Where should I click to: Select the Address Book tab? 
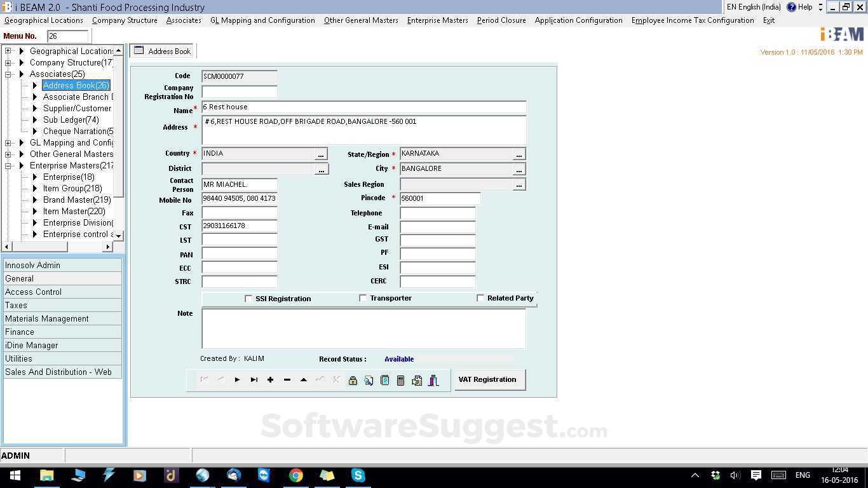pyautogui.click(x=162, y=51)
